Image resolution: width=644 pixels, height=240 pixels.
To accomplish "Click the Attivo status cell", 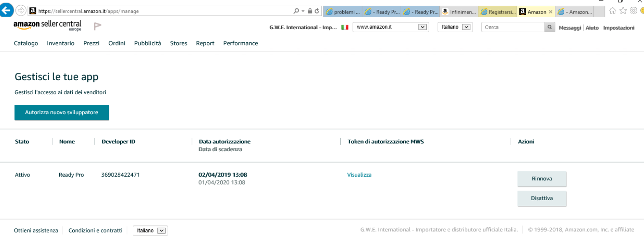I will click(22, 175).
